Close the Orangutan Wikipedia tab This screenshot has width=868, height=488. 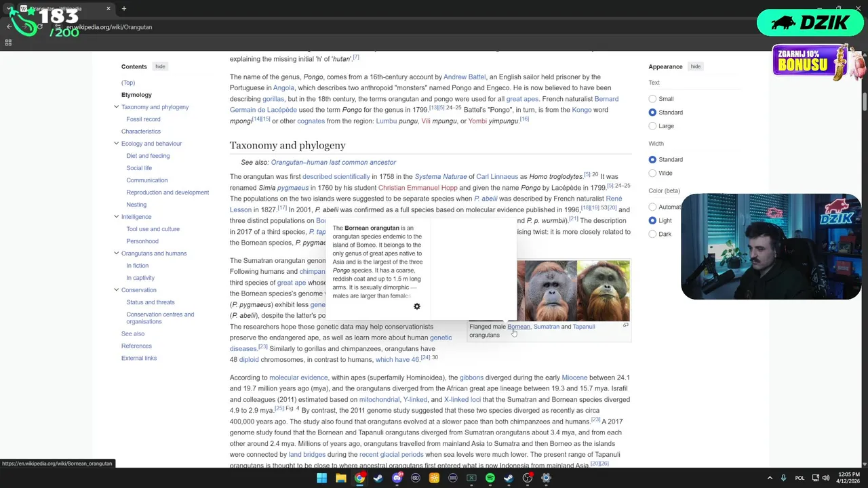[108, 9]
